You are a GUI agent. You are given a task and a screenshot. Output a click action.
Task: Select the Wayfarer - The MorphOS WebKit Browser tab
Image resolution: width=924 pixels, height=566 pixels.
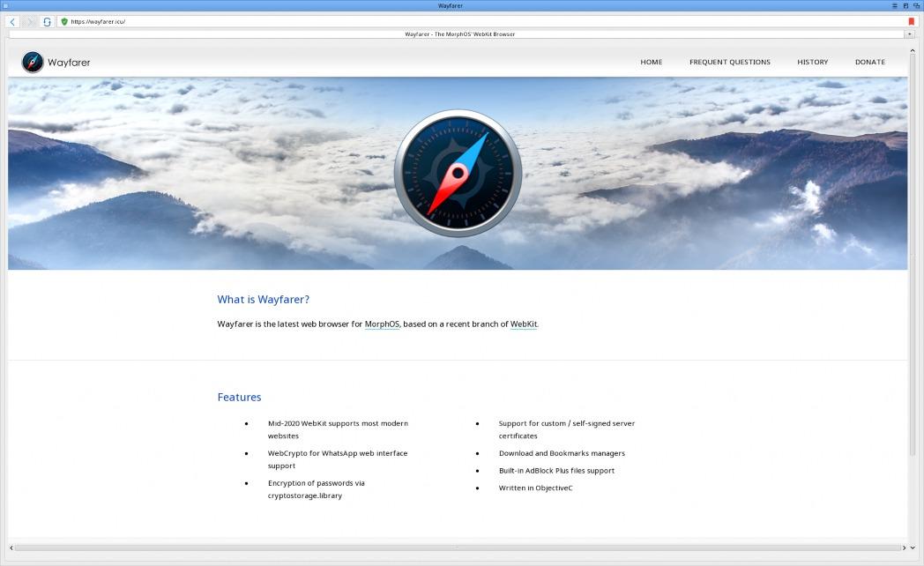[x=457, y=34]
